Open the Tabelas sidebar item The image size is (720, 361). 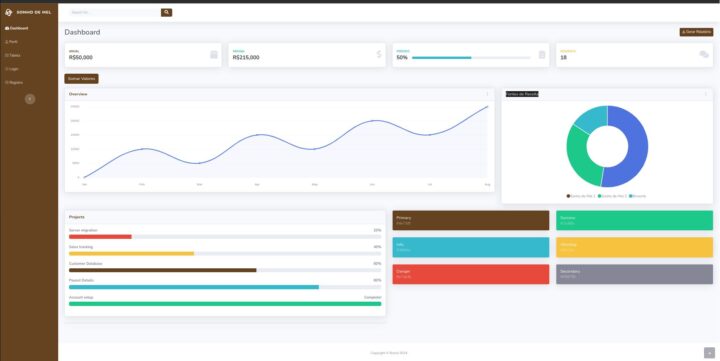click(12, 55)
